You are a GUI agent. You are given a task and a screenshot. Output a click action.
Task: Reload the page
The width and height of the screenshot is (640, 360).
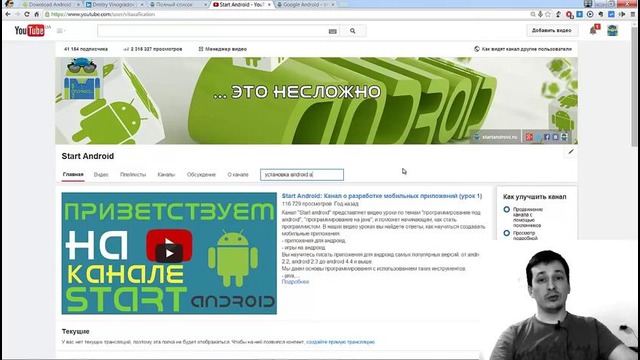click(x=27, y=14)
